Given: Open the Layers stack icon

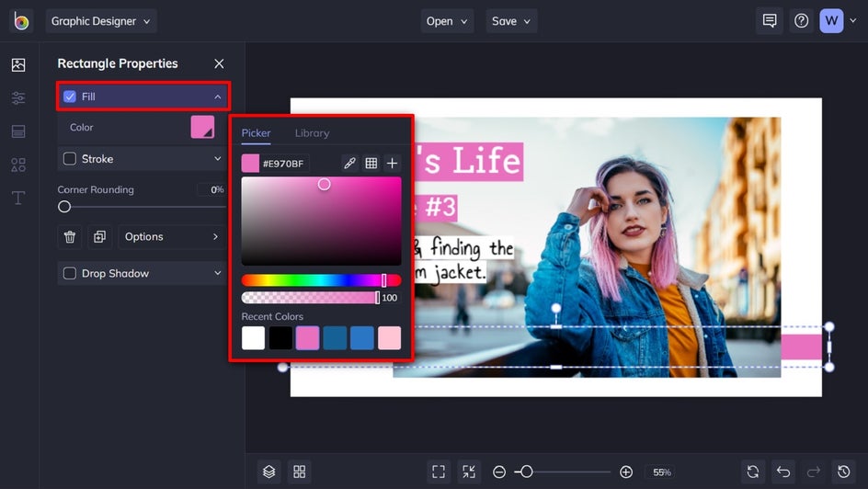Looking at the screenshot, I should 269,472.
